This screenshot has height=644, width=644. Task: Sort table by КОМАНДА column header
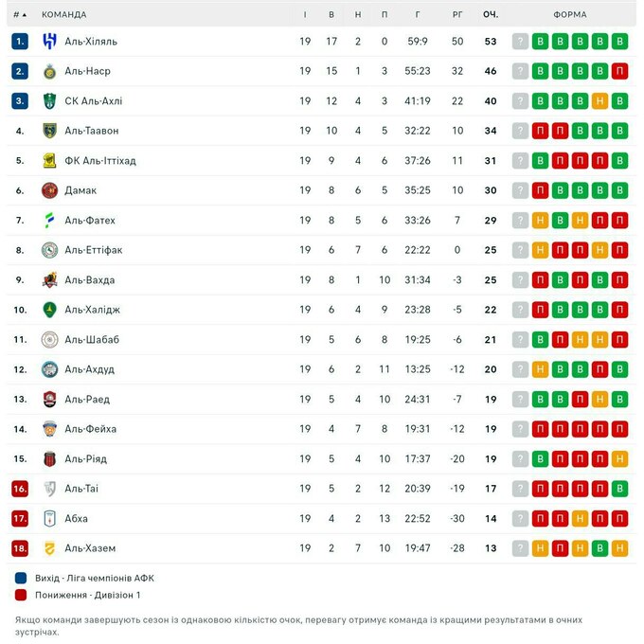click(64, 14)
